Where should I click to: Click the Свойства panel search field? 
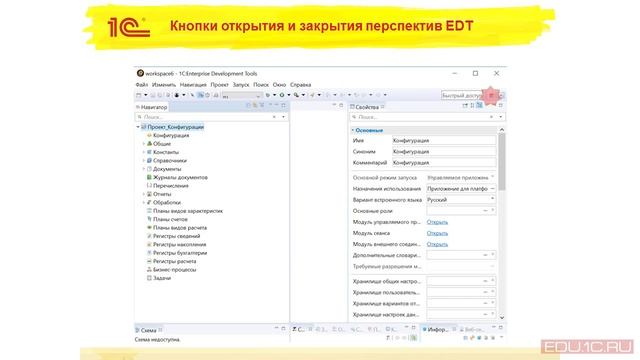[427, 117]
